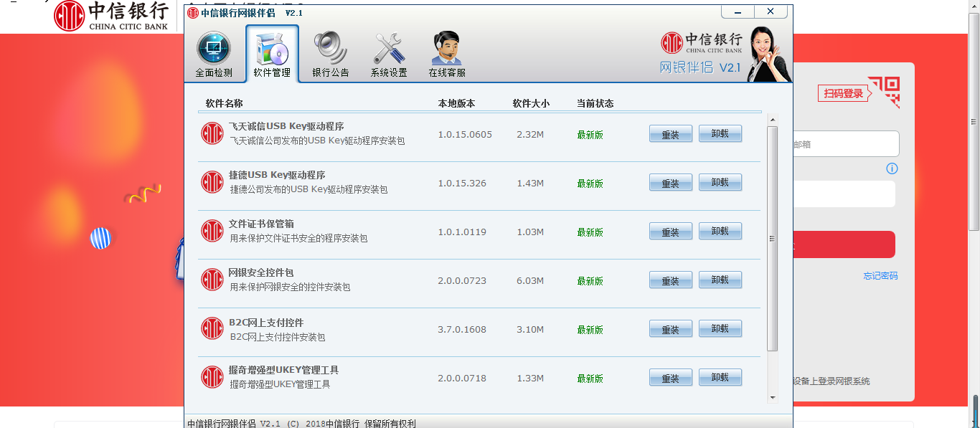This screenshot has width=980, height=428.
Task: Click the software list scrollbar down arrow
Action: pyautogui.click(x=773, y=397)
